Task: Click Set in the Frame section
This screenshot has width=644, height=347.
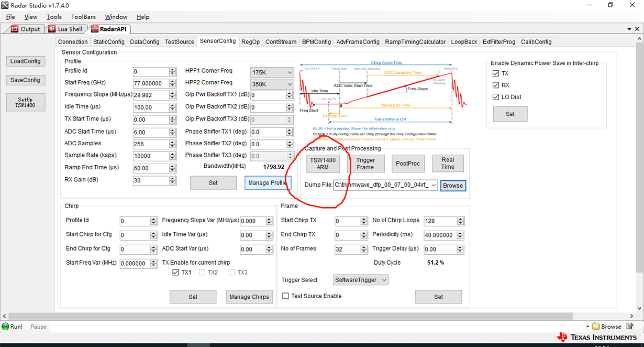Action: pos(439,297)
